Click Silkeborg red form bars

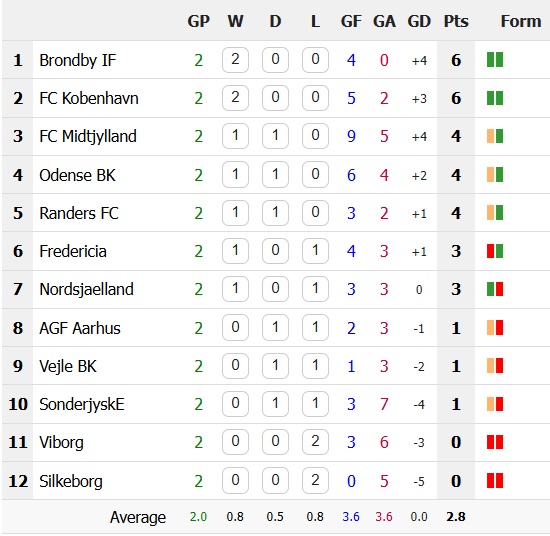(495, 481)
